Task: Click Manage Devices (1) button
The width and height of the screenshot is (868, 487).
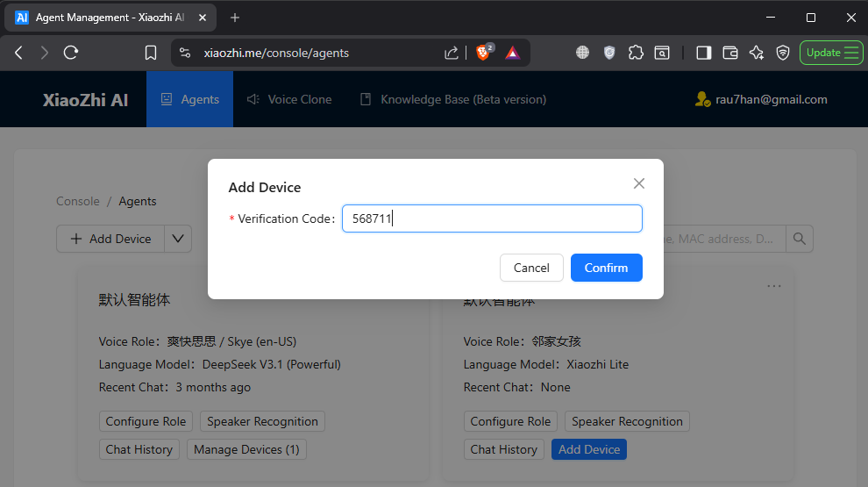Action: pos(246,449)
